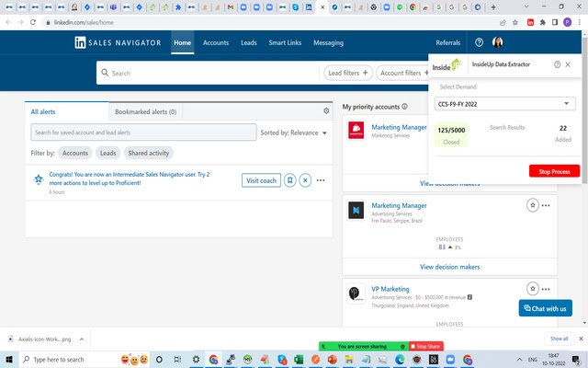Open Windows Start menu

pyautogui.click(x=9, y=360)
